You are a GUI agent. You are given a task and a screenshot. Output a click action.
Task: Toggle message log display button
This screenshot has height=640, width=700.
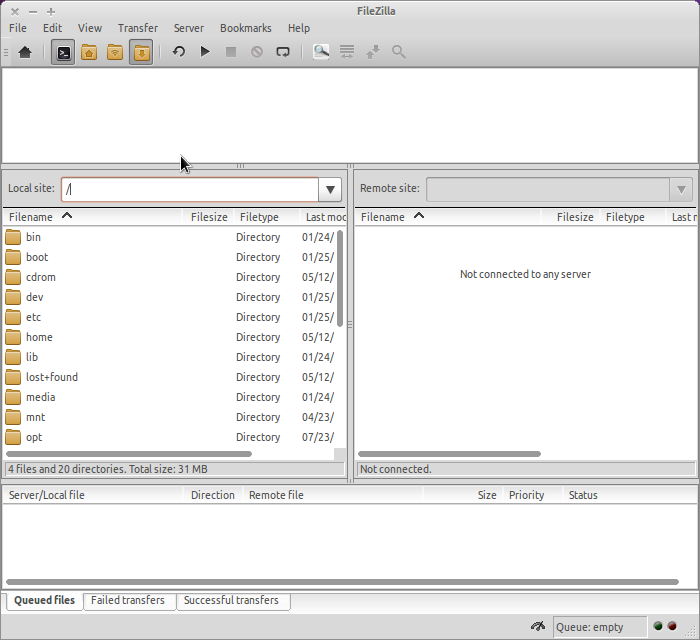pos(63,52)
